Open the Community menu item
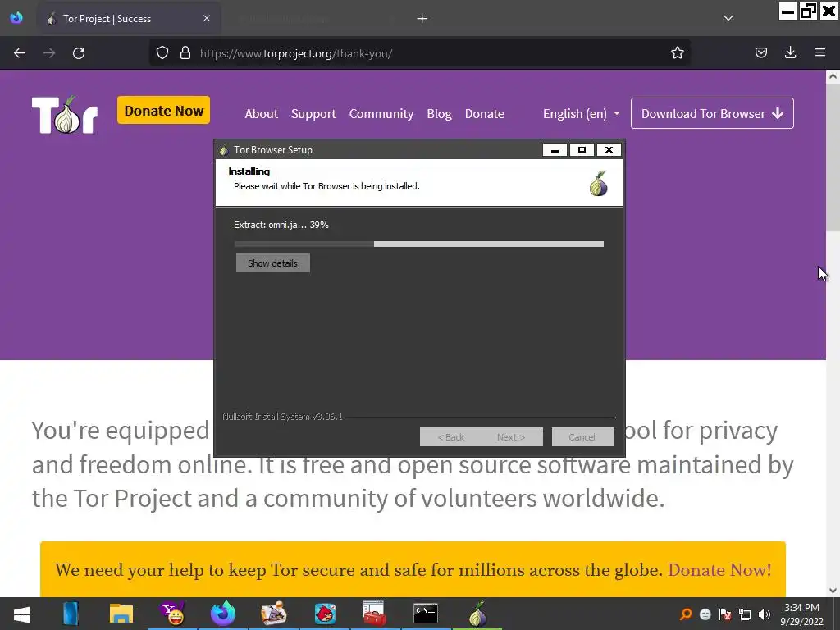 click(x=381, y=113)
